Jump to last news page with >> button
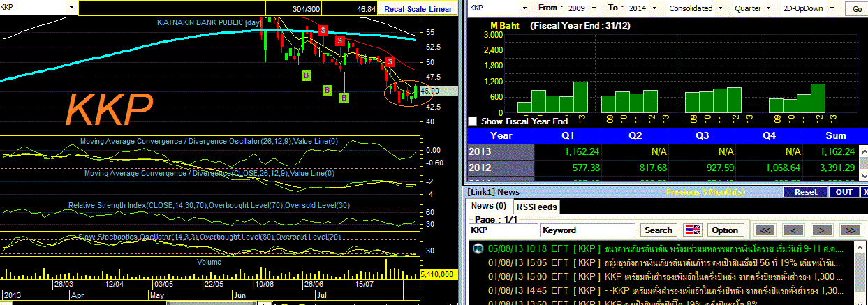 tap(850, 230)
